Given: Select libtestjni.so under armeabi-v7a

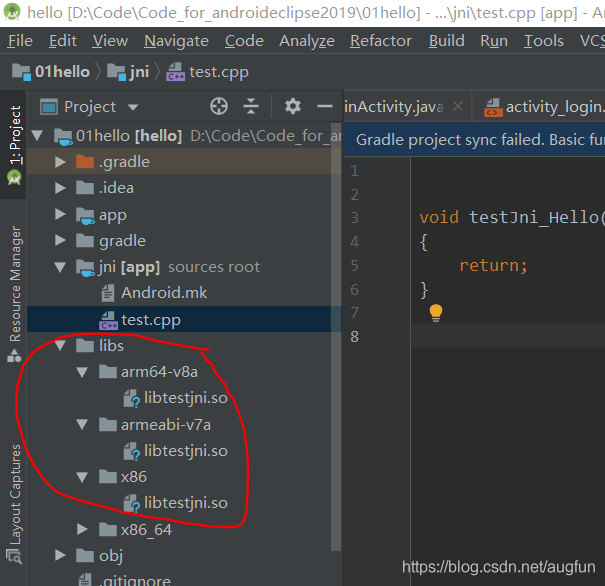Looking at the screenshot, I should coord(185,451).
